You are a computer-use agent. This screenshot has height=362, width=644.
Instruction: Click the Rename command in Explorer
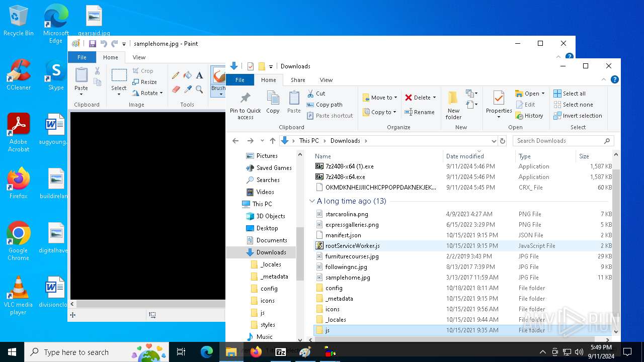(420, 112)
